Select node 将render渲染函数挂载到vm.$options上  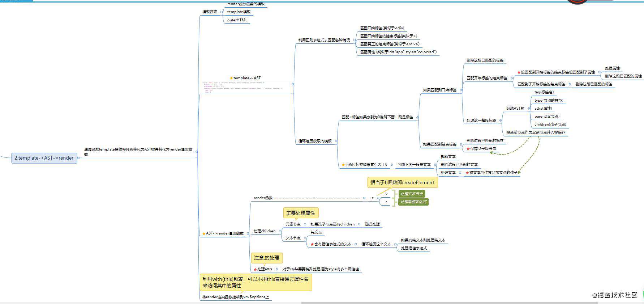click(235, 297)
